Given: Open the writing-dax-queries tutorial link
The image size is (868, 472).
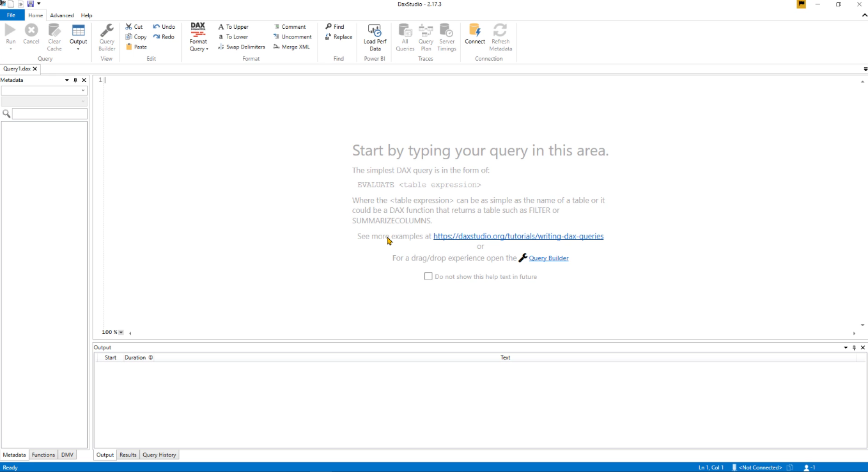Looking at the screenshot, I should 518,236.
